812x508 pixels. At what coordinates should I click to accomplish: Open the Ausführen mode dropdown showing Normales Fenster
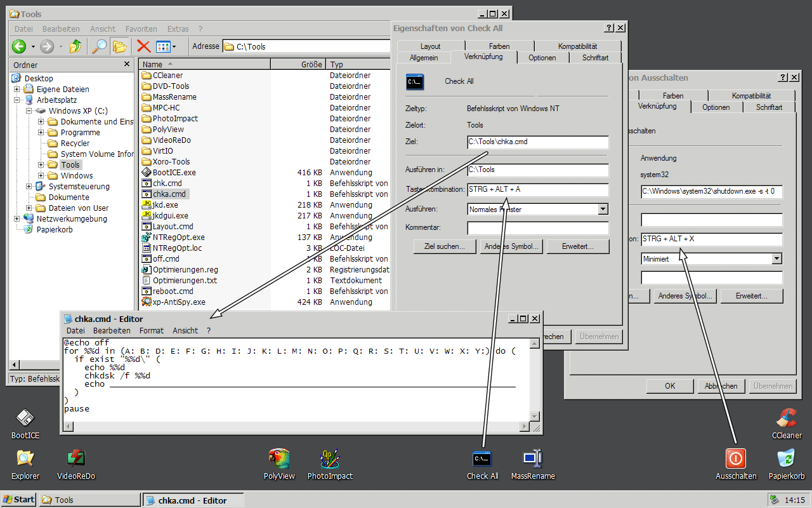tap(601, 209)
